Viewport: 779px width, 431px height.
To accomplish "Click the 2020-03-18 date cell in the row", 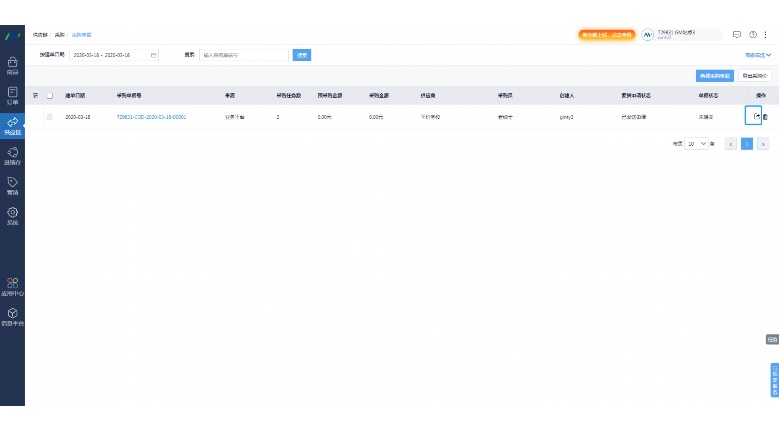I will pyautogui.click(x=78, y=117).
